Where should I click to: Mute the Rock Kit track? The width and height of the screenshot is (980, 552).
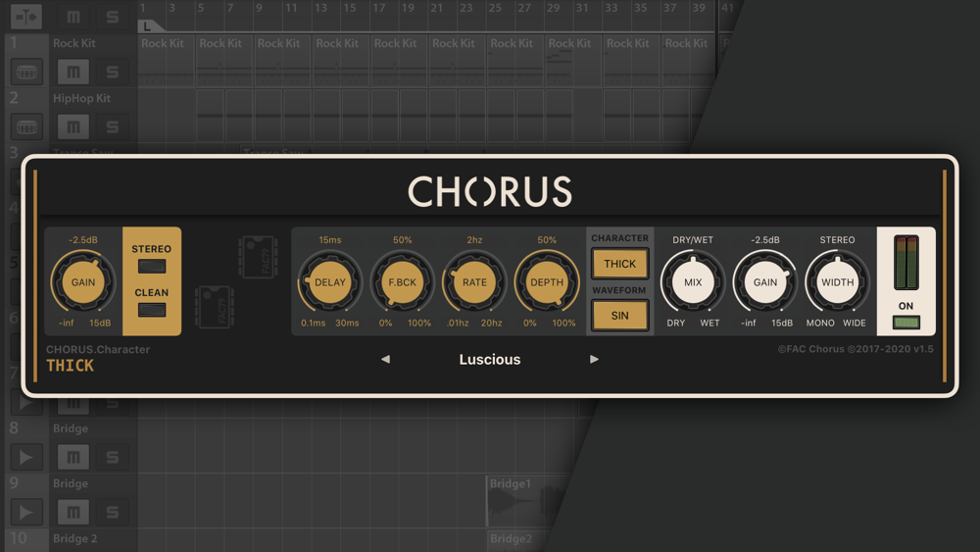[x=73, y=72]
